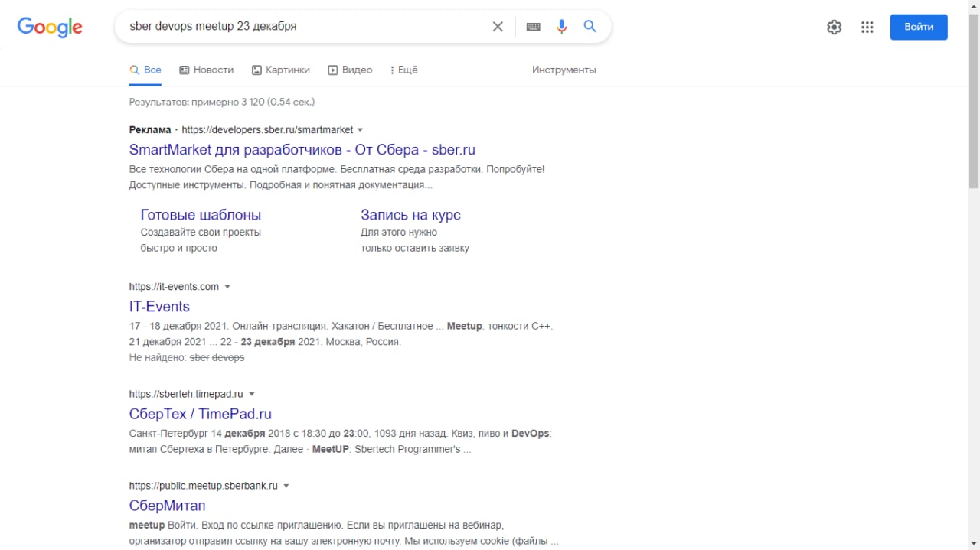Click the results count text

(x=222, y=102)
